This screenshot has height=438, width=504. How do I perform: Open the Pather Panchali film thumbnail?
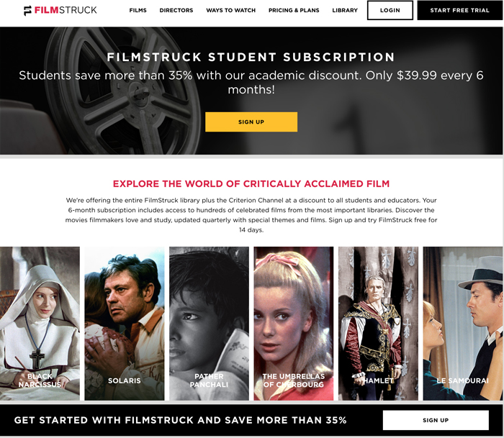click(x=209, y=324)
